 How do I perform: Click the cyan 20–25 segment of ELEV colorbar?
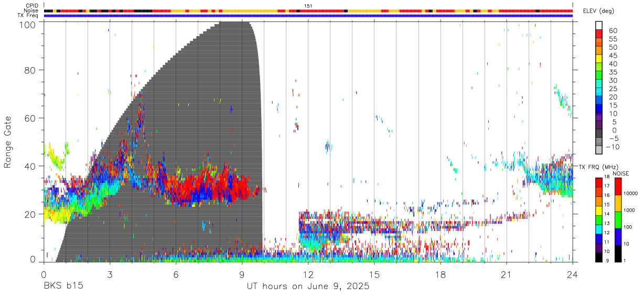click(599, 92)
